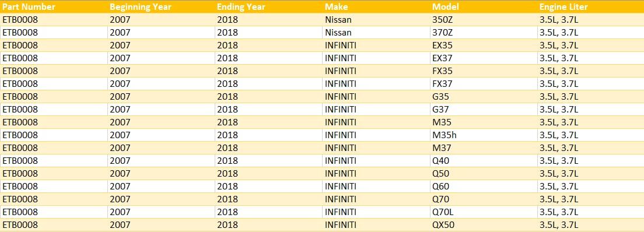Screen dimensions: 644x232
Task: Click the Model column header
Action: 484,7
